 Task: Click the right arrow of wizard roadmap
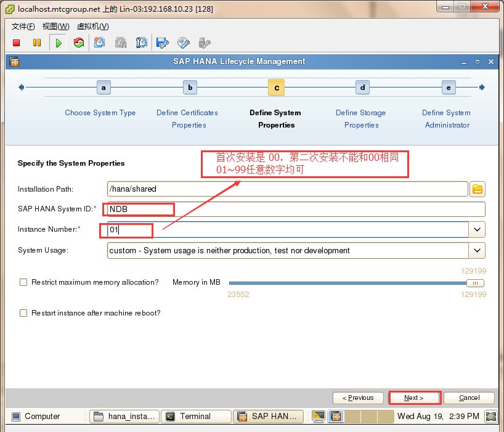click(481, 87)
